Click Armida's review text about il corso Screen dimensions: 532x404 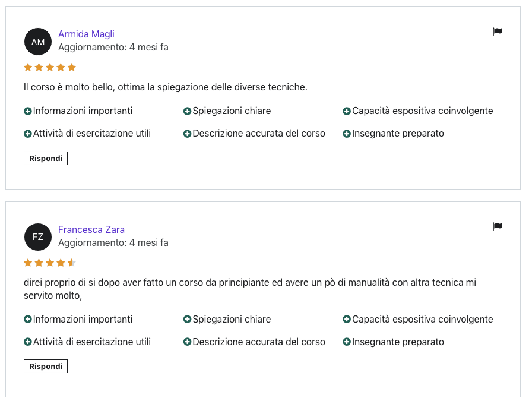pos(165,87)
